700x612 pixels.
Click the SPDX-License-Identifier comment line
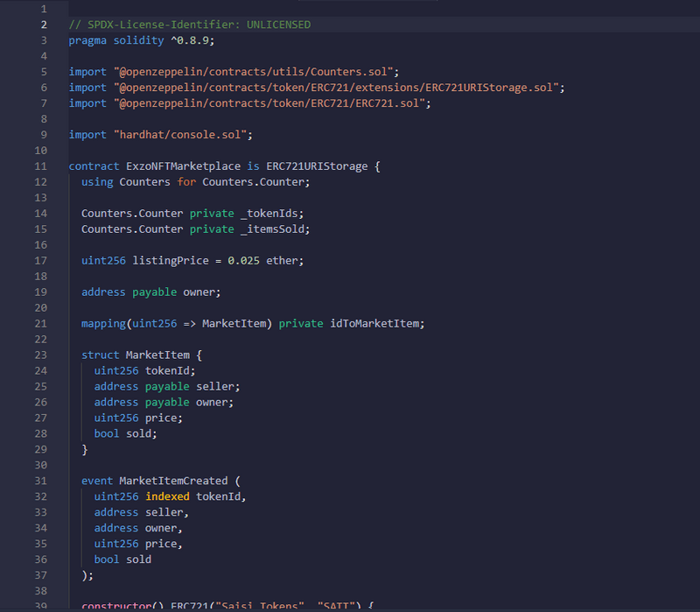[x=189, y=25]
